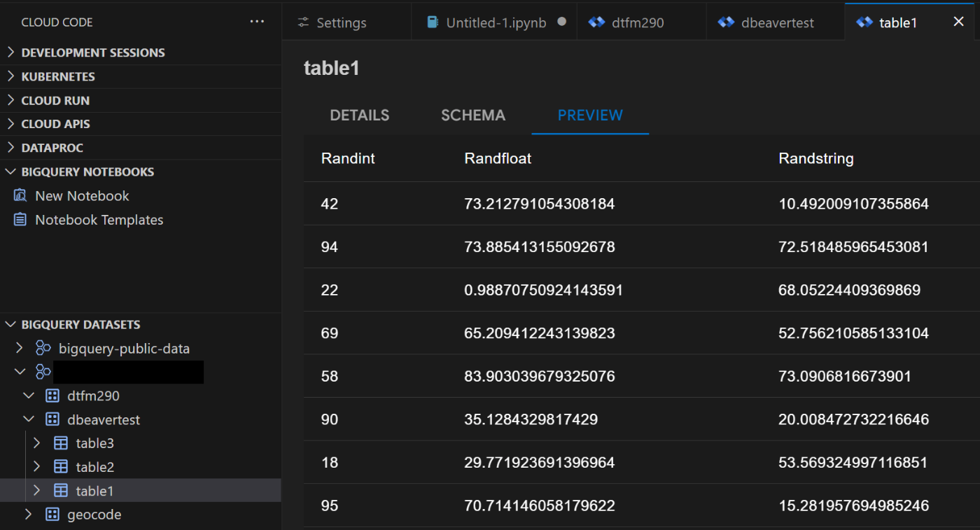Expand the table3 node chevron
980x530 pixels.
point(37,443)
